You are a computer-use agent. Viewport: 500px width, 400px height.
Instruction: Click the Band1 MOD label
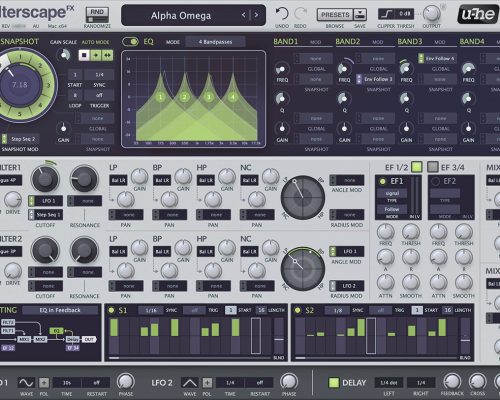[315, 42]
